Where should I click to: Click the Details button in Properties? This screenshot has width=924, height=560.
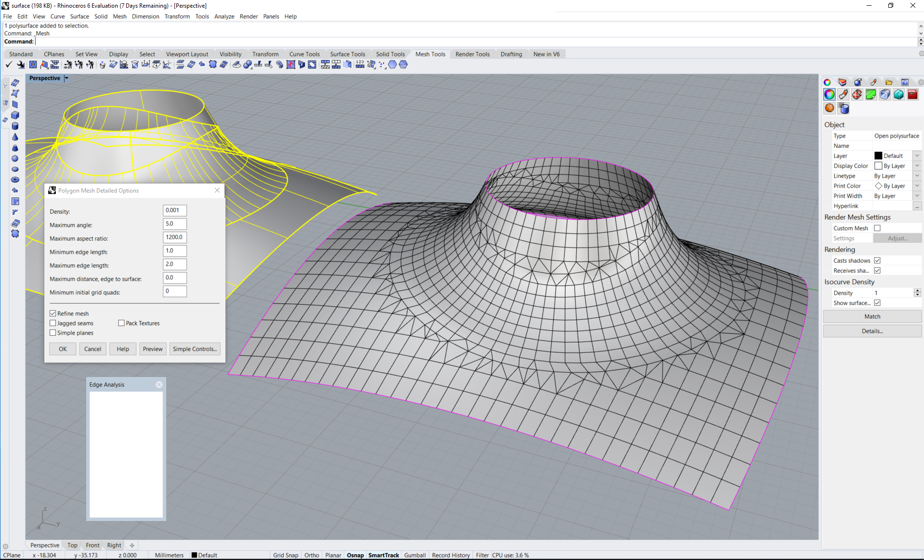872,331
